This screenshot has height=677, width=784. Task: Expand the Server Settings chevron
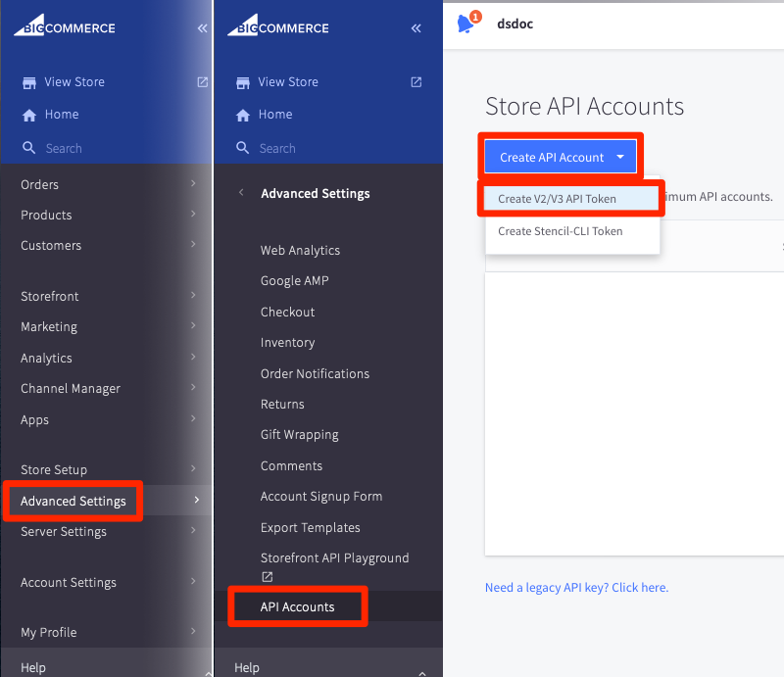click(x=193, y=530)
